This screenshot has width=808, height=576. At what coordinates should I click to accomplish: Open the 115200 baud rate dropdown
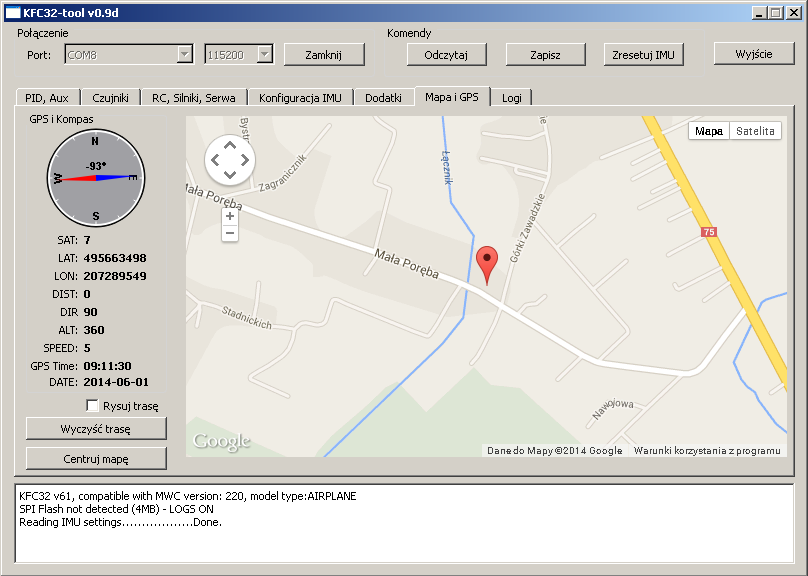tap(264, 55)
